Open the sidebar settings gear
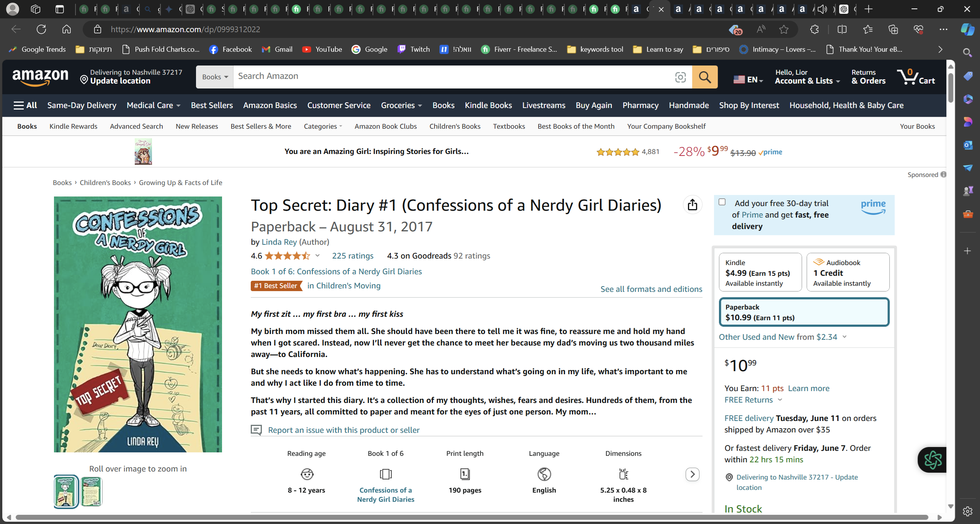The height and width of the screenshot is (524, 980). pos(967,511)
